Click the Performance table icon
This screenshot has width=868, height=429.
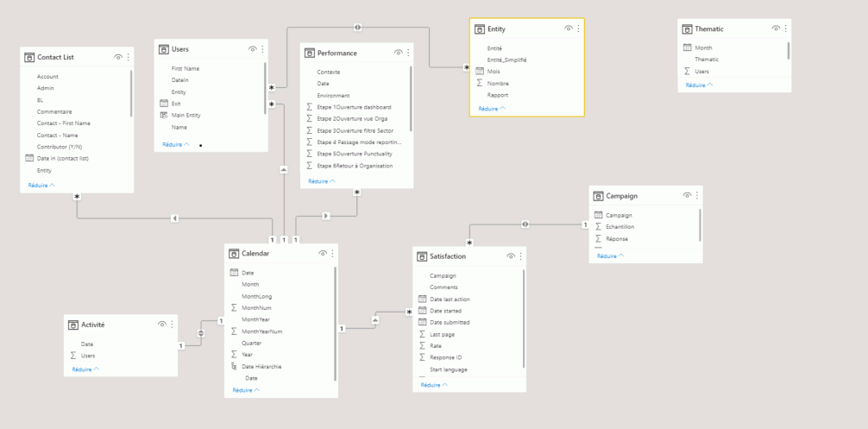310,54
